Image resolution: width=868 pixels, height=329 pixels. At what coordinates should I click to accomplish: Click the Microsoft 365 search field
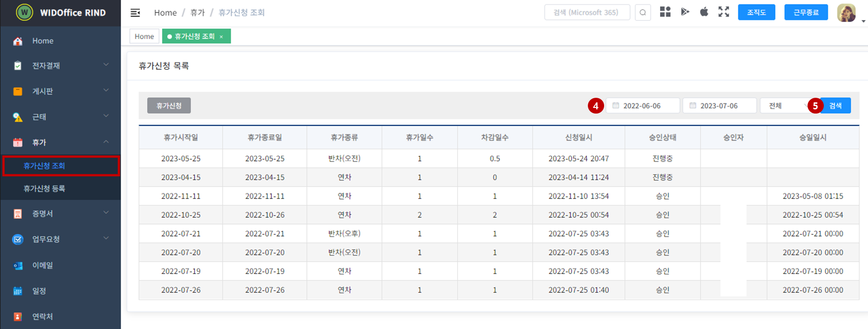tap(586, 13)
